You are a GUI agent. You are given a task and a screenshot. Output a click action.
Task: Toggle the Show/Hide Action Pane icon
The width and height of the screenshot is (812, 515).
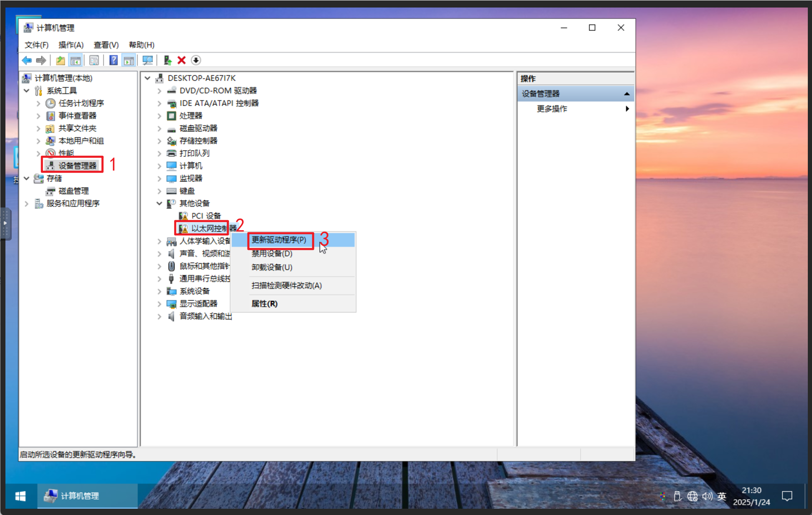(129, 61)
